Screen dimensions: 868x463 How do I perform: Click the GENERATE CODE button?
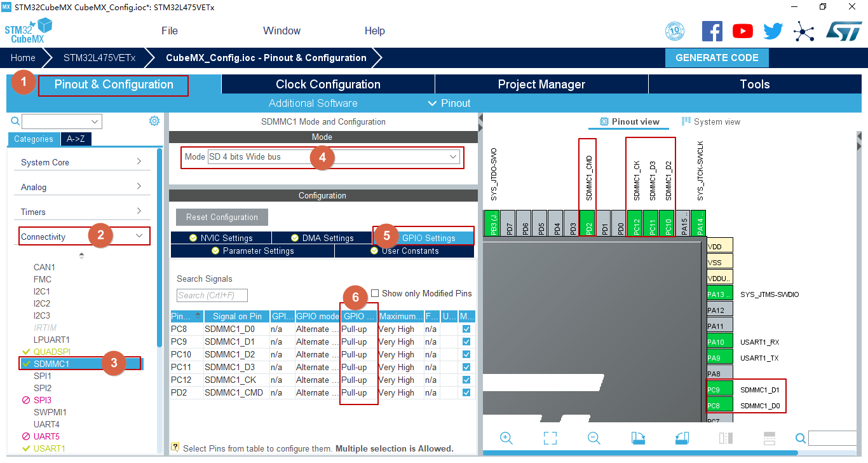click(717, 57)
